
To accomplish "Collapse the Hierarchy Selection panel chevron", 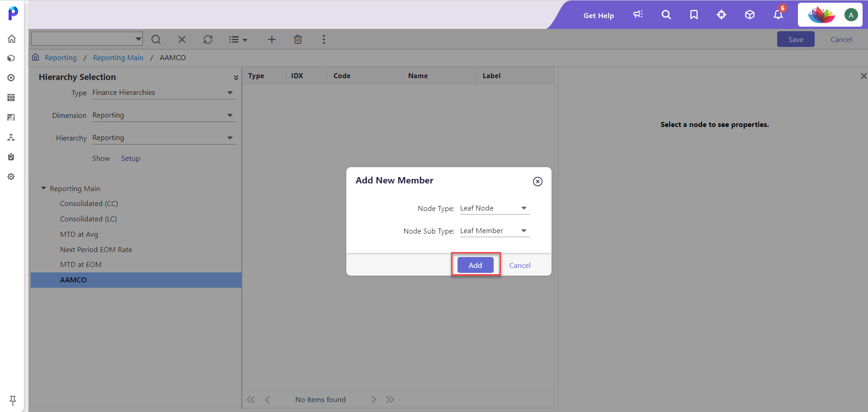I will [x=236, y=78].
